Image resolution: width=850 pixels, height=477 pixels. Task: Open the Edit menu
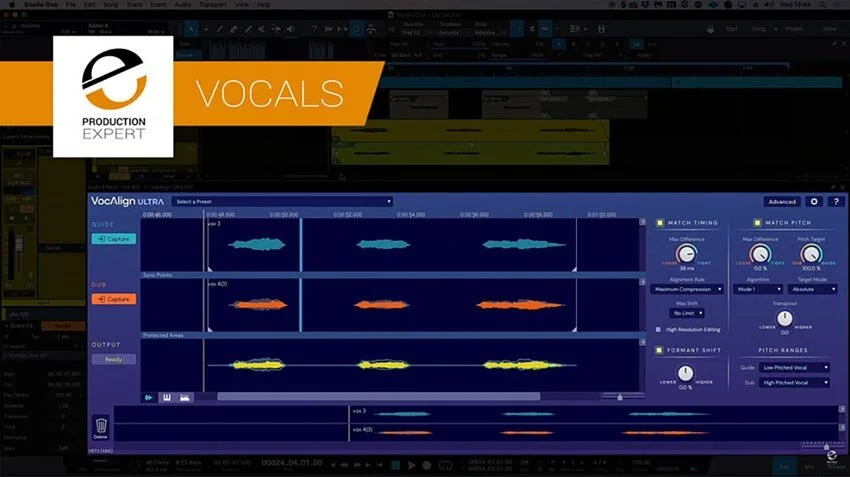pos(89,4)
